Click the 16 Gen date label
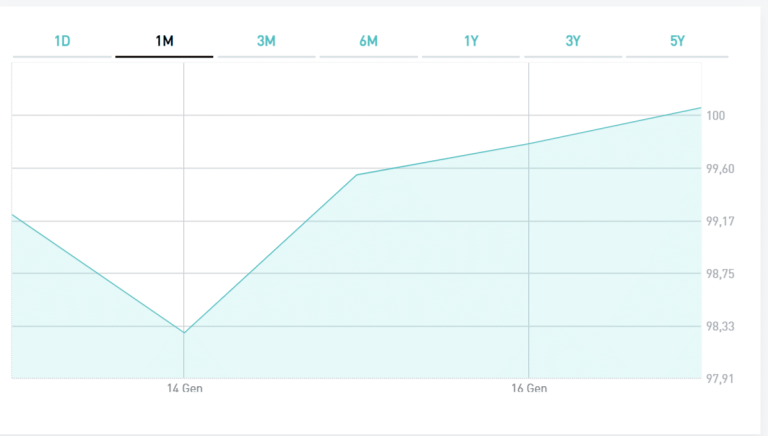Screen dimensions: 768x436 528,388
